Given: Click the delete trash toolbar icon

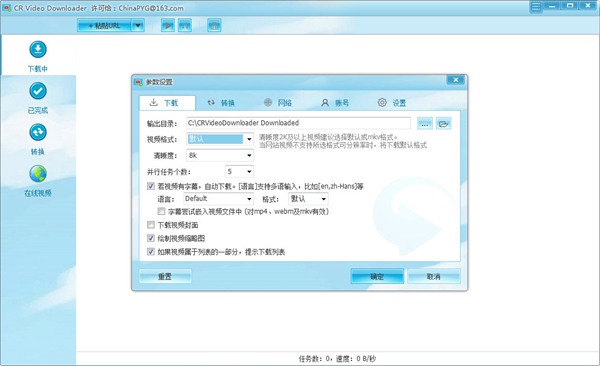Looking at the screenshot, I should (214, 26).
